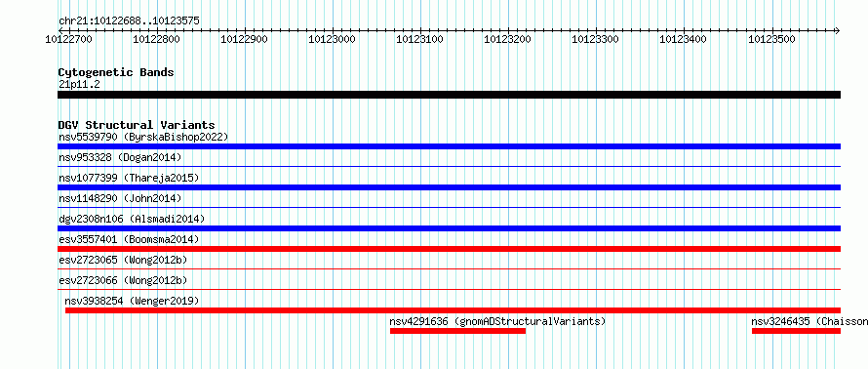Image resolution: width=868 pixels, height=369 pixels.
Task: Open the nsv1077399 (Thareja2015) label
Action: (x=129, y=178)
